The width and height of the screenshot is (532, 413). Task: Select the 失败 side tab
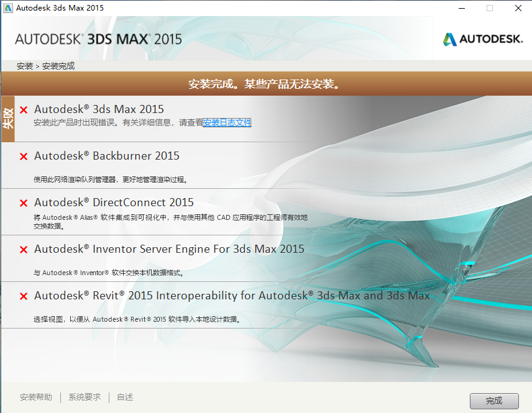8,119
